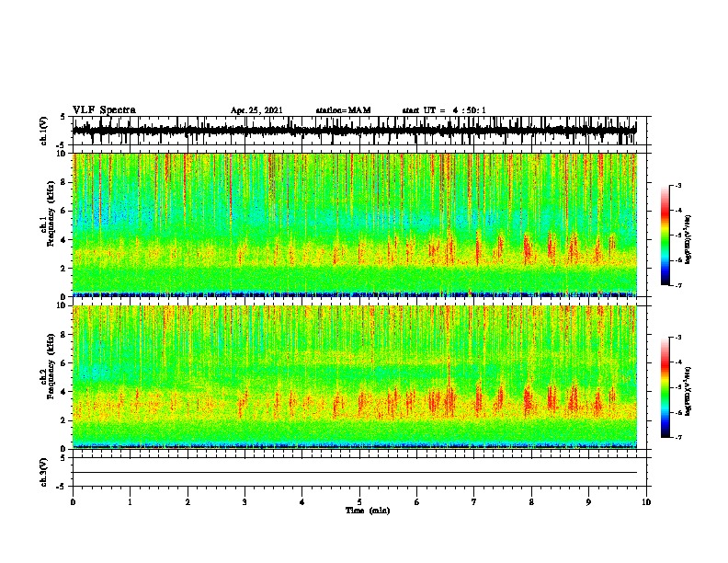728x563 pixels.
Task: Click time axis tick label "7"
Action: pos(474,502)
